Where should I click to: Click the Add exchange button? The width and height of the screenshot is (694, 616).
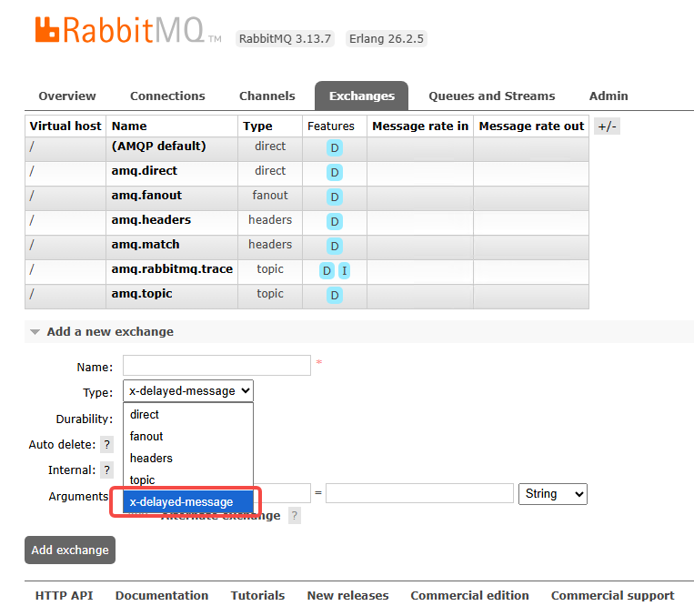point(70,550)
